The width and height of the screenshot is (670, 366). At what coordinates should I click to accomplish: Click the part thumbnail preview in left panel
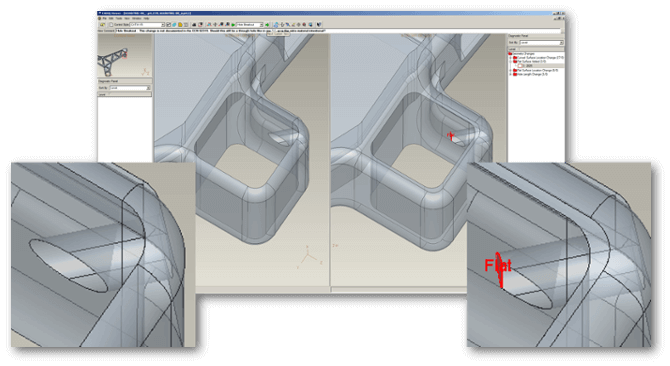coord(125,56)
